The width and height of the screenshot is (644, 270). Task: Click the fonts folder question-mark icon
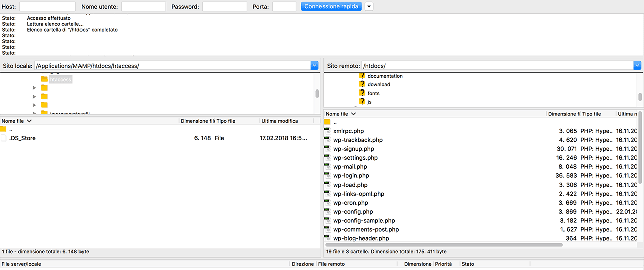pos(362,93)
